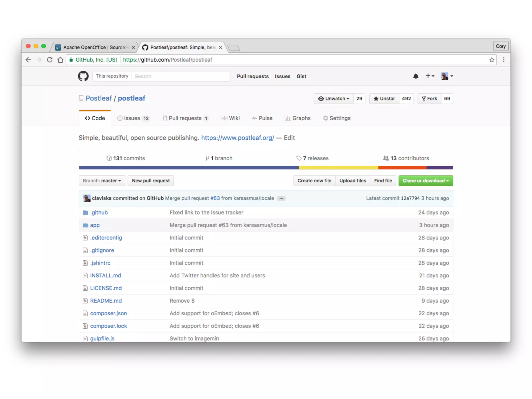Click the New pull request button

pos(151,181)
